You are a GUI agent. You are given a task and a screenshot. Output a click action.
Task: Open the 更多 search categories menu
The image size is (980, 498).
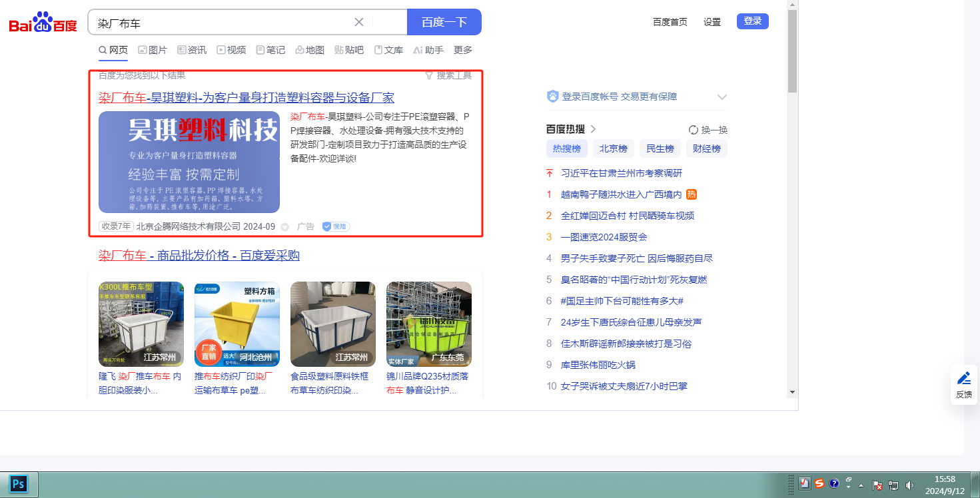[x=463, y=50]
